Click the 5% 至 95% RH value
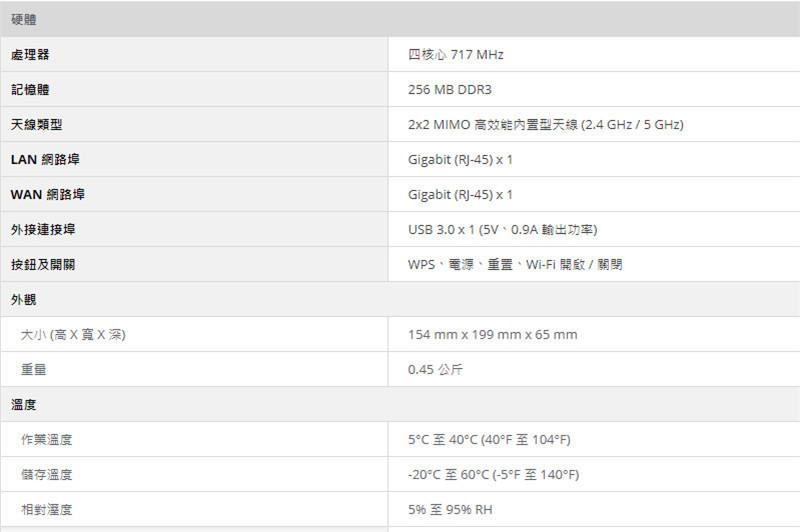800x532 pixels. 450,510
